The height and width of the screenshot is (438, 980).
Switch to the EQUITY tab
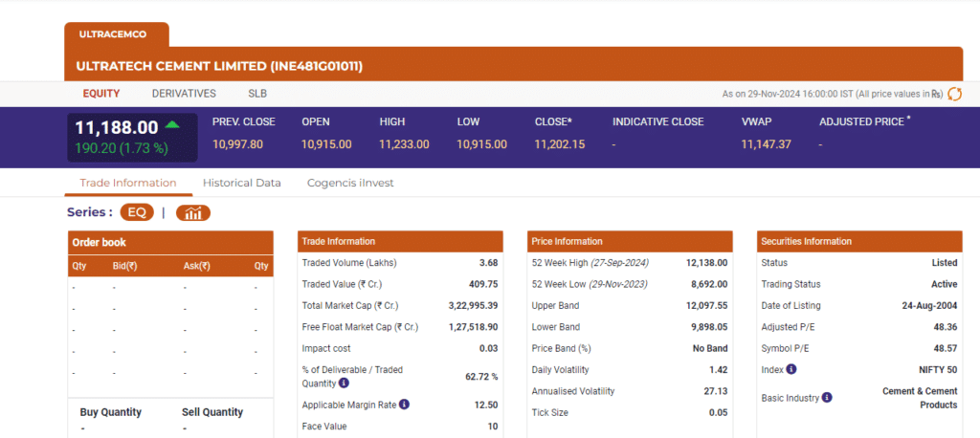(101, 94)
